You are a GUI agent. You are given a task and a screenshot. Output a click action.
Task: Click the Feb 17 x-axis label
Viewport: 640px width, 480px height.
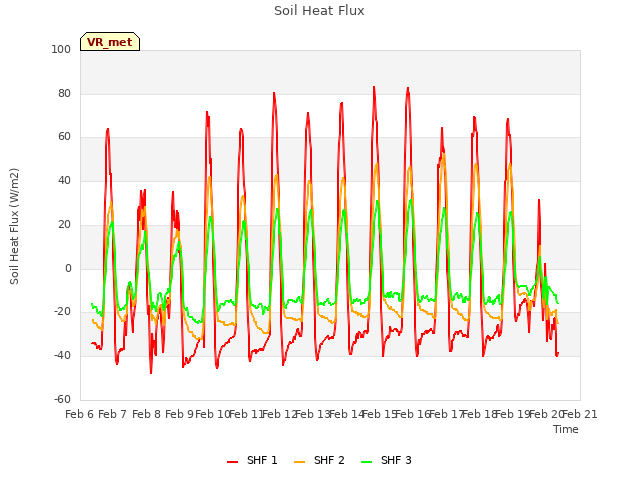446,414
